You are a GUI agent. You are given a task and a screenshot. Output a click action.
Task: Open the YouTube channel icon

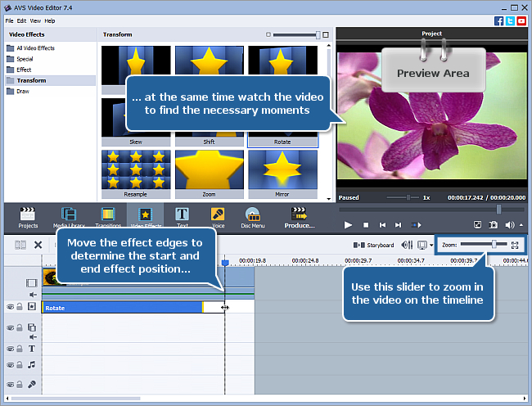[521, 21]
